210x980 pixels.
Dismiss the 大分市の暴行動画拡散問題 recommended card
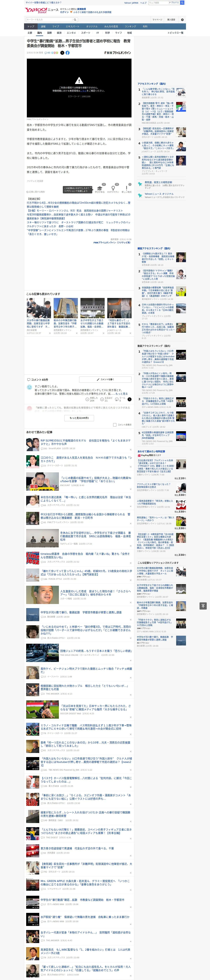(50, 333)
